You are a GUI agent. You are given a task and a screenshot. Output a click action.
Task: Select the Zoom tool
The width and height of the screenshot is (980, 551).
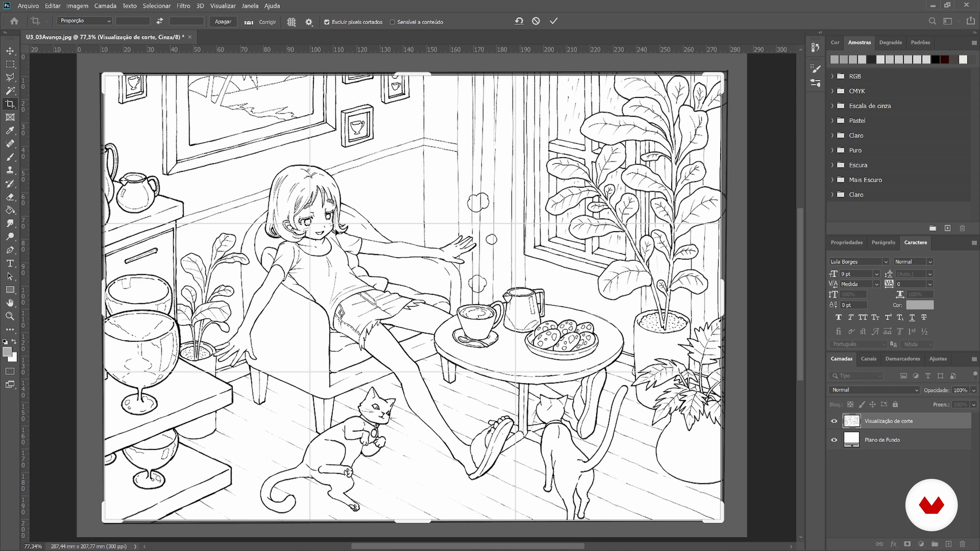pyautogui.click(x=10, y=316)
